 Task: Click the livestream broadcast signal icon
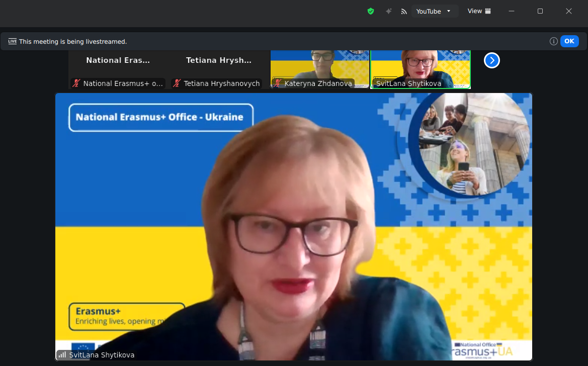[x=403, y=11]
